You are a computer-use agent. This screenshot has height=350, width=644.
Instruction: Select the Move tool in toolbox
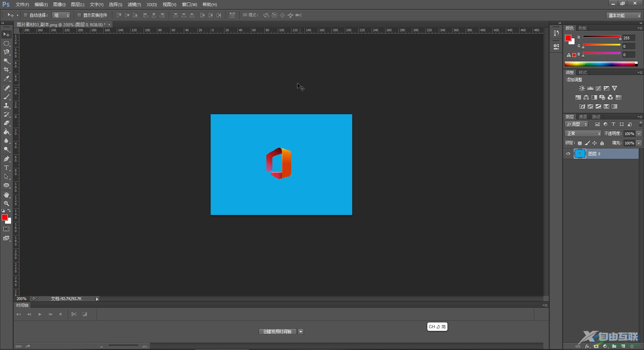6,35
